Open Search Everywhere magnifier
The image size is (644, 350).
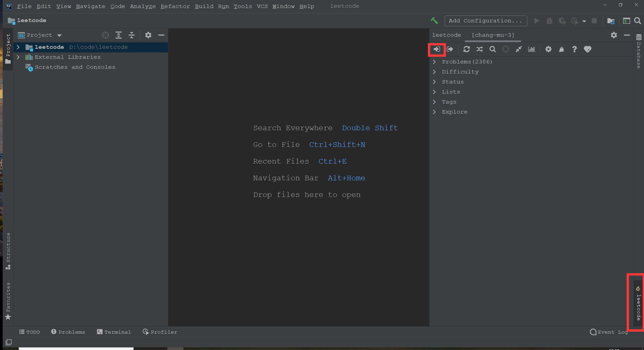pyautogui.click(x=638, y=21)
